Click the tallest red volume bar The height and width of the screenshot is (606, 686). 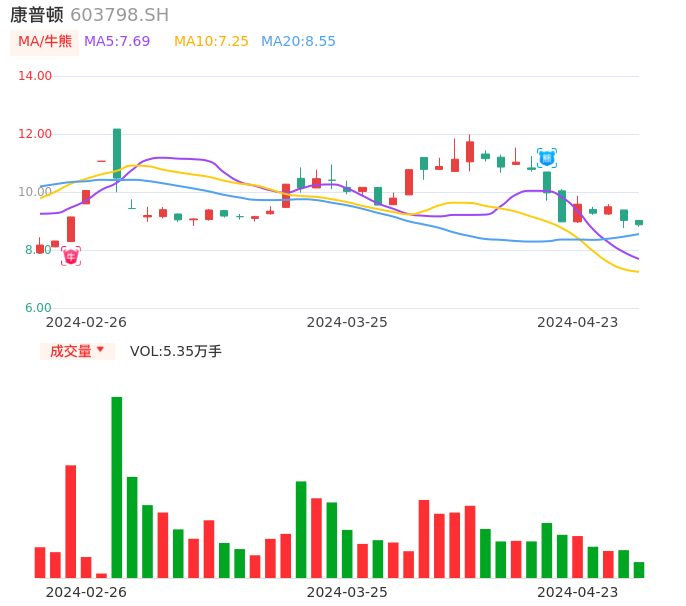click(x=71, y=521)
